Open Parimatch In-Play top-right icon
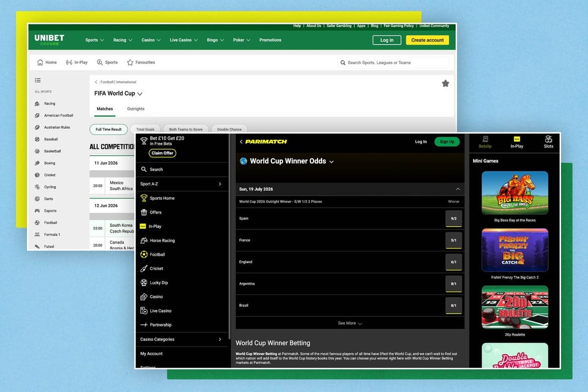 [516, 142]
